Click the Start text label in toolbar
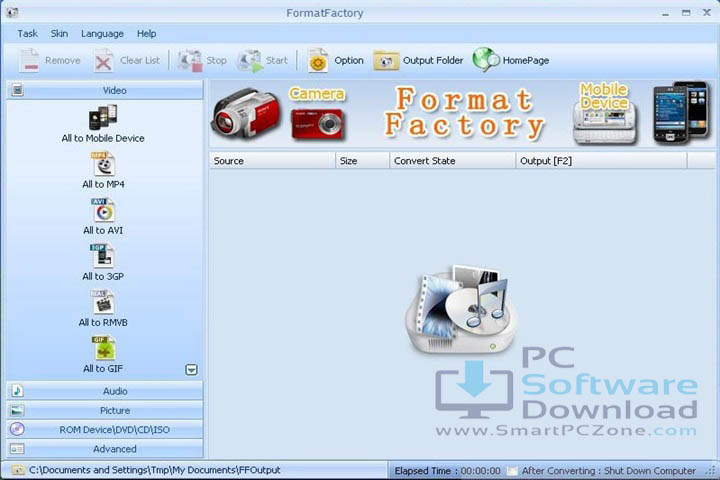 coord(277,61)
